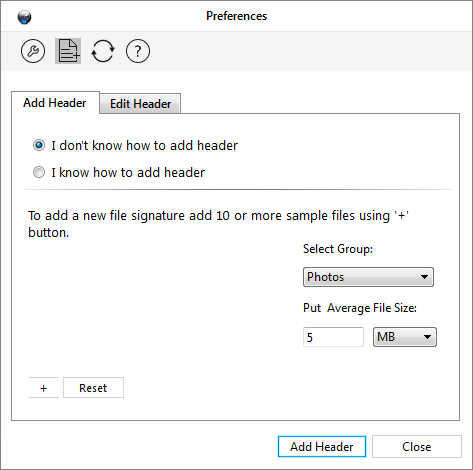Open the MB file size unit dropdown
Viewport: 473px width, 470px height.
tap(405, 337)
